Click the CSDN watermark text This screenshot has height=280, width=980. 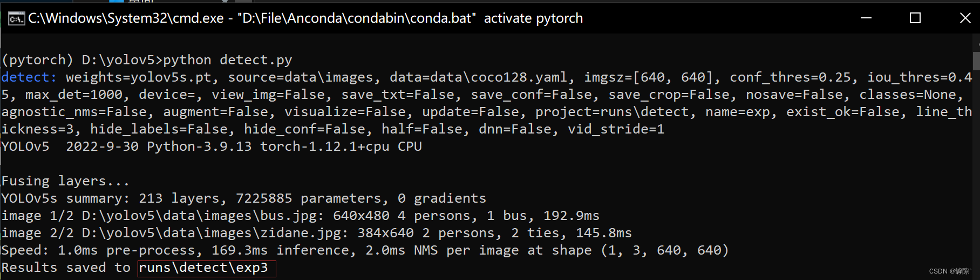click(949, 271)
